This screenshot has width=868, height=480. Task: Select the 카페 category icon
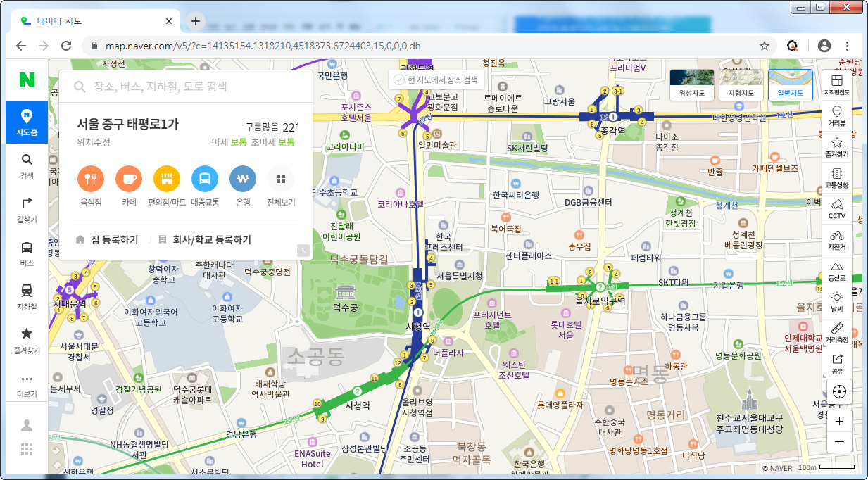(129, 179)
